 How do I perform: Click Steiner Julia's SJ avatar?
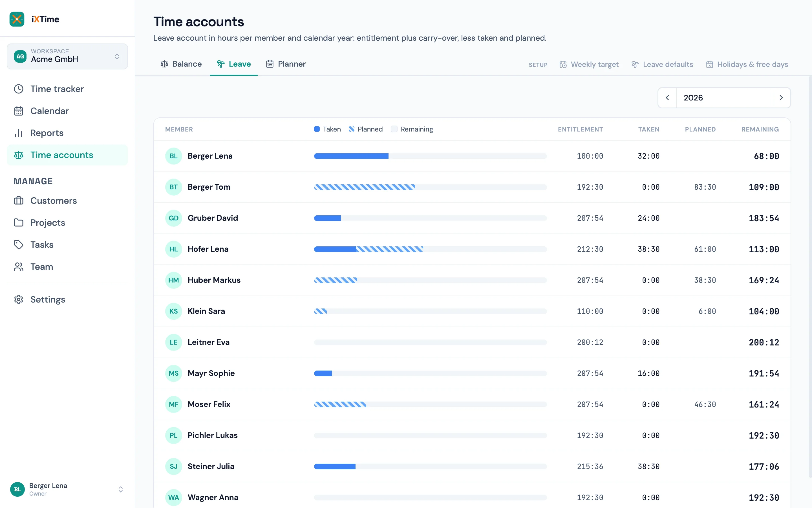(173, 466)
